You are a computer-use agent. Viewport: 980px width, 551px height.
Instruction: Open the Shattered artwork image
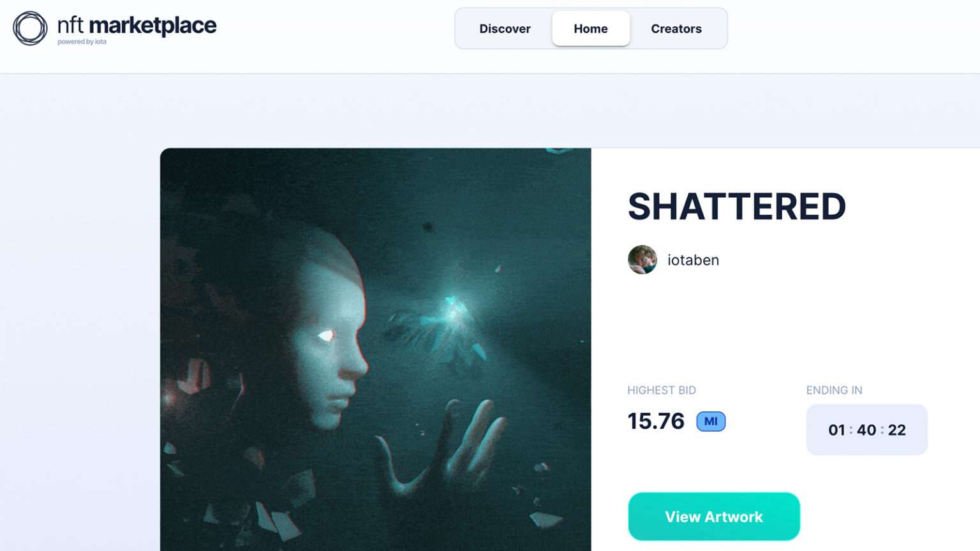pyautogui.click(x=376, y=349)
